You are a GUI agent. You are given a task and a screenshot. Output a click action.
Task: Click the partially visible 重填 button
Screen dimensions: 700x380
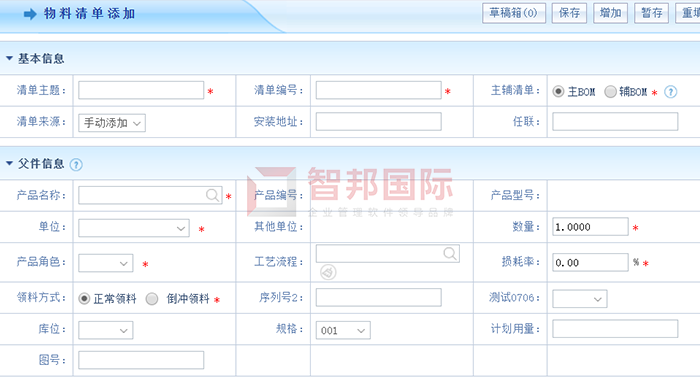click(688, 13)
